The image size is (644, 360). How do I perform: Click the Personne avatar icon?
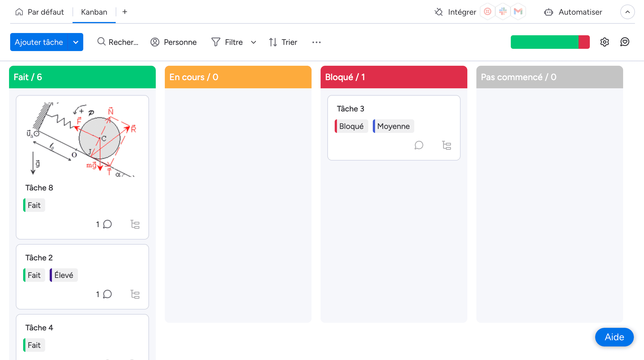[x=155, y=42]
